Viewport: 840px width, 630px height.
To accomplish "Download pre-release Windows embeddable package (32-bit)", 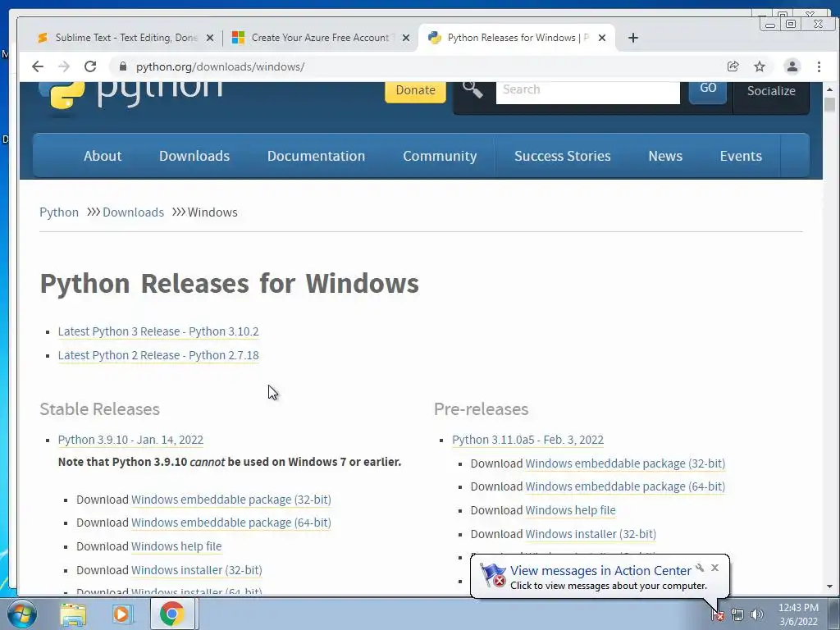I will [x=625, y=463].
